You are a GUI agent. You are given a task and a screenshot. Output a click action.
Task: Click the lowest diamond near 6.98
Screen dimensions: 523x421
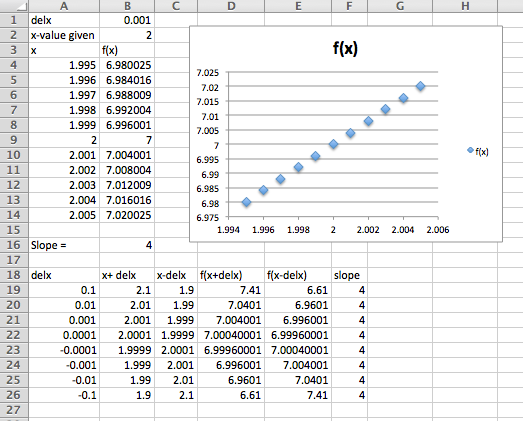[246, 202]
